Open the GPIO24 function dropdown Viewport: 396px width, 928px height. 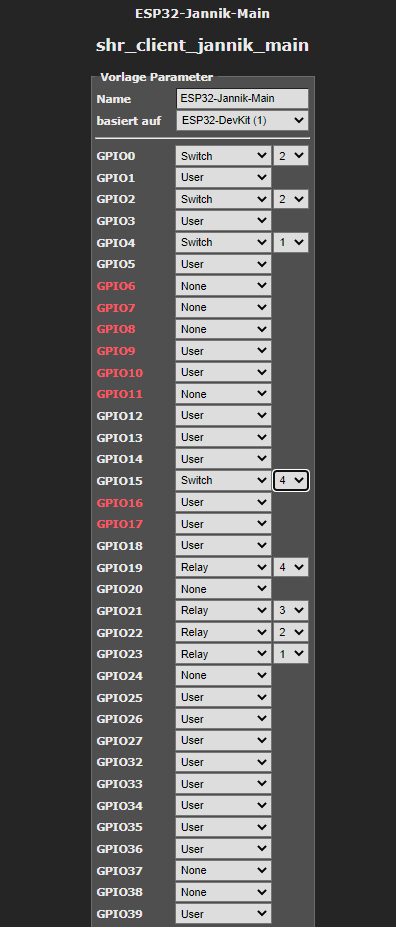point(224,676)
